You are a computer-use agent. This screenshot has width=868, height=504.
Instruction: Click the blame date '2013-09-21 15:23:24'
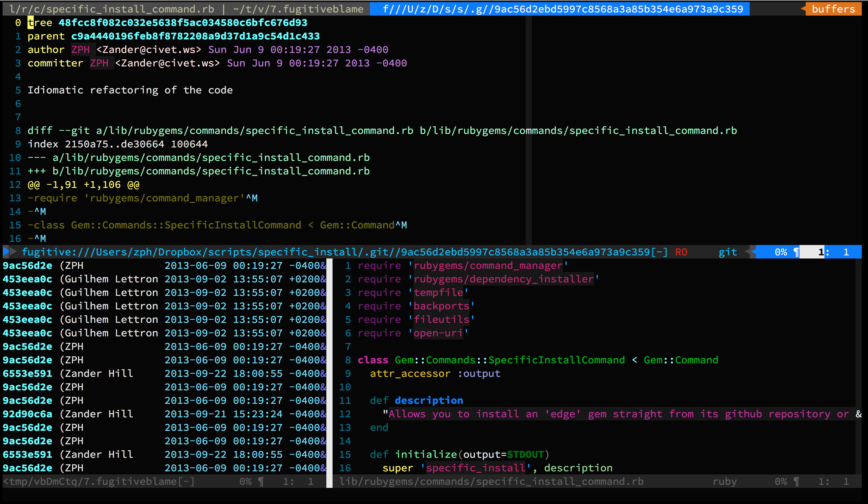(x=223, y=414)
